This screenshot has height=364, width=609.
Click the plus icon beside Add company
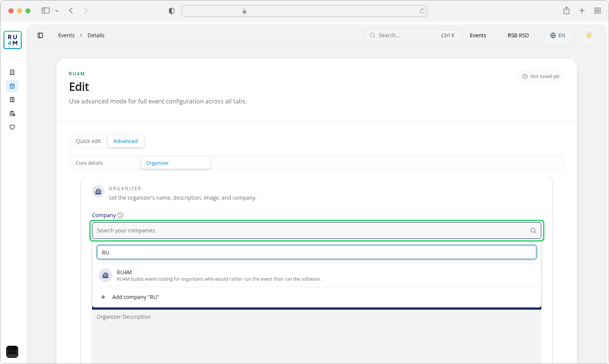[103, 297]
